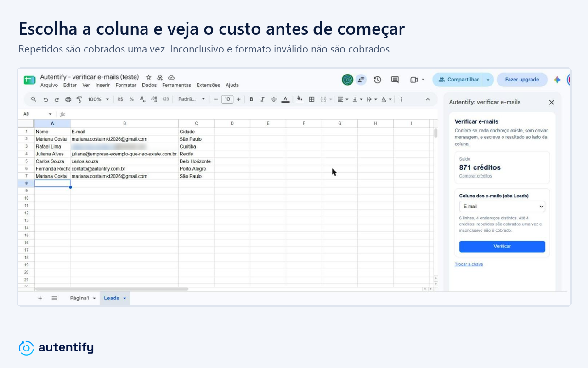Open the borders tool
The width and height of the screenshot is (588, 368).
click(x=311, y=99)
